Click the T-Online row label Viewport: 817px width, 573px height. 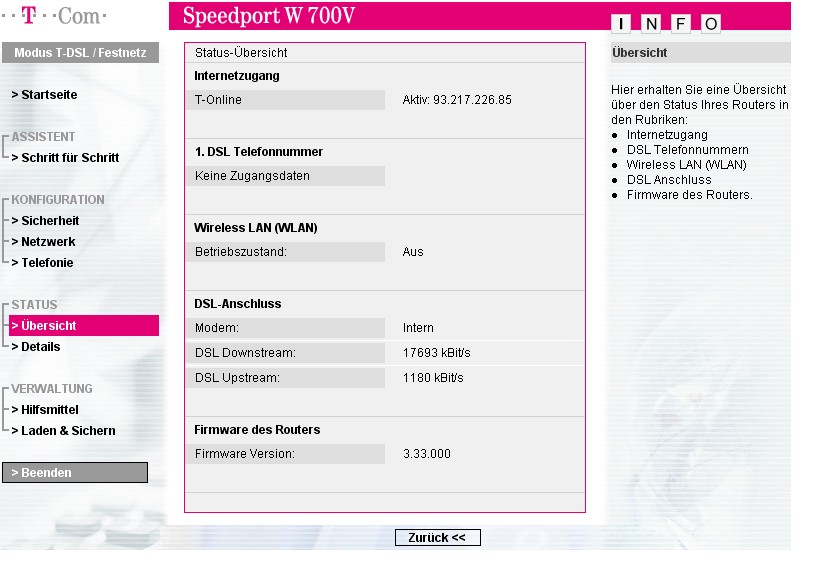tap(218, 99)
